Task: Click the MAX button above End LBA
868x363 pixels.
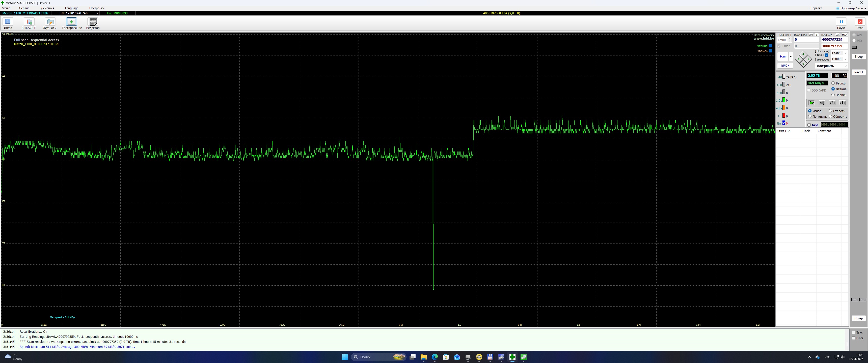Action: coord(845,35)
